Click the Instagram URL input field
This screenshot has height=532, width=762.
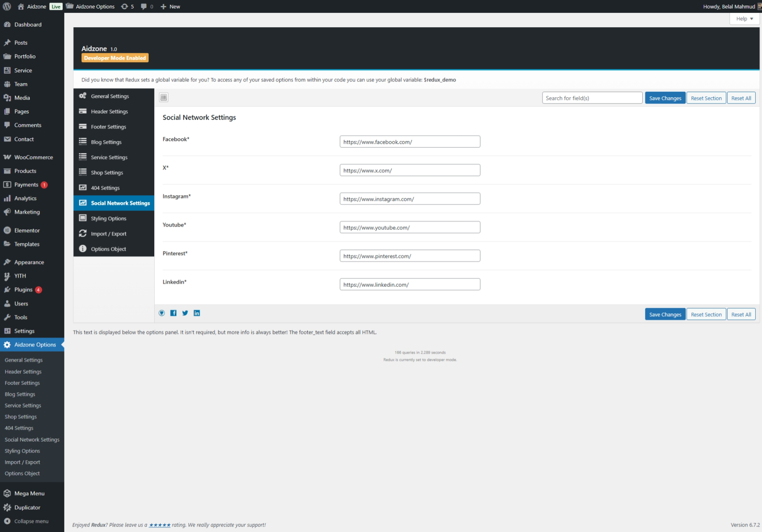(410, 199)
